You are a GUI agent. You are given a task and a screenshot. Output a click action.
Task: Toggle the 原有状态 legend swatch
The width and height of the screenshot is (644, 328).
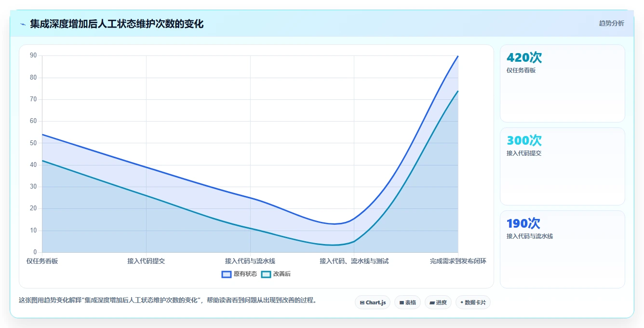227,274
